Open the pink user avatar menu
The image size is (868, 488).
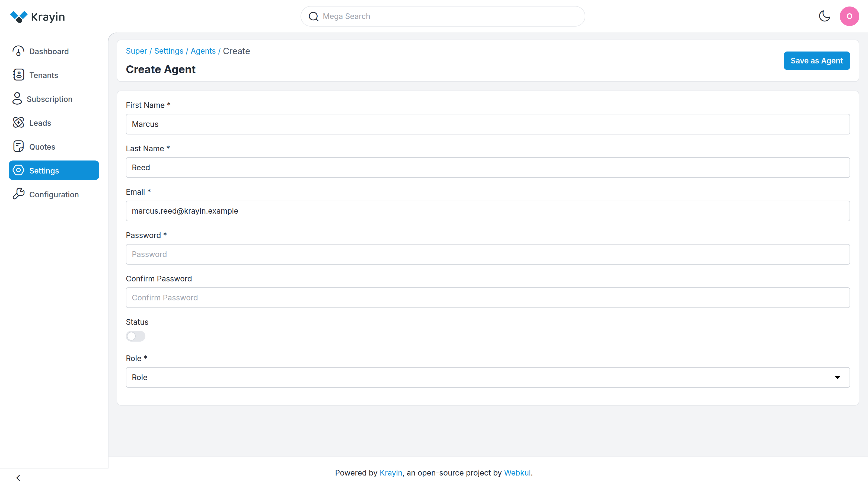point(849,16)
